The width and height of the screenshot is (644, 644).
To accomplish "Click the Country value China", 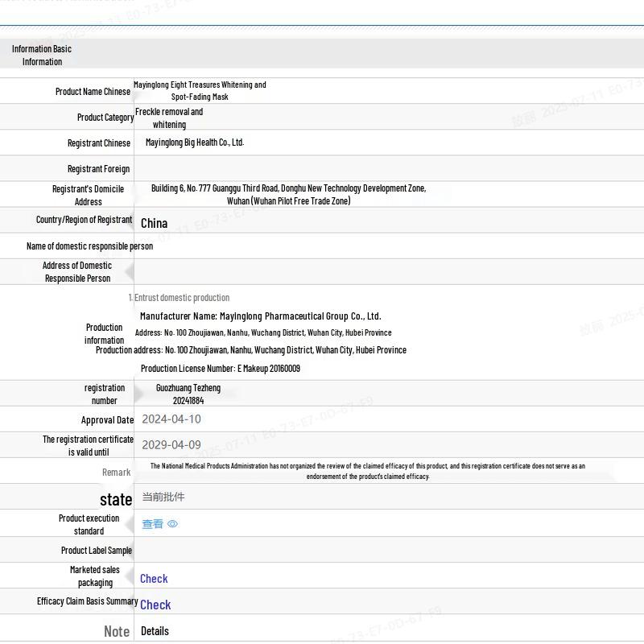I will click(x=154, y=223).
